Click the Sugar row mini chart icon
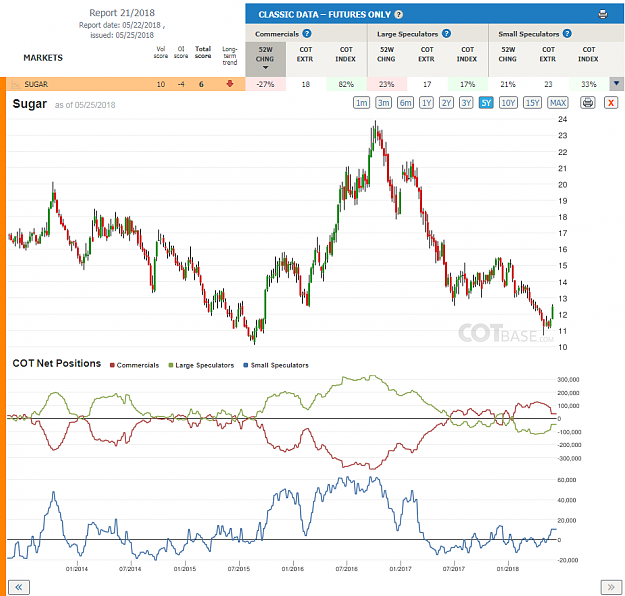The width and height of the screenshot is (625, 596). tap(16, 84)
